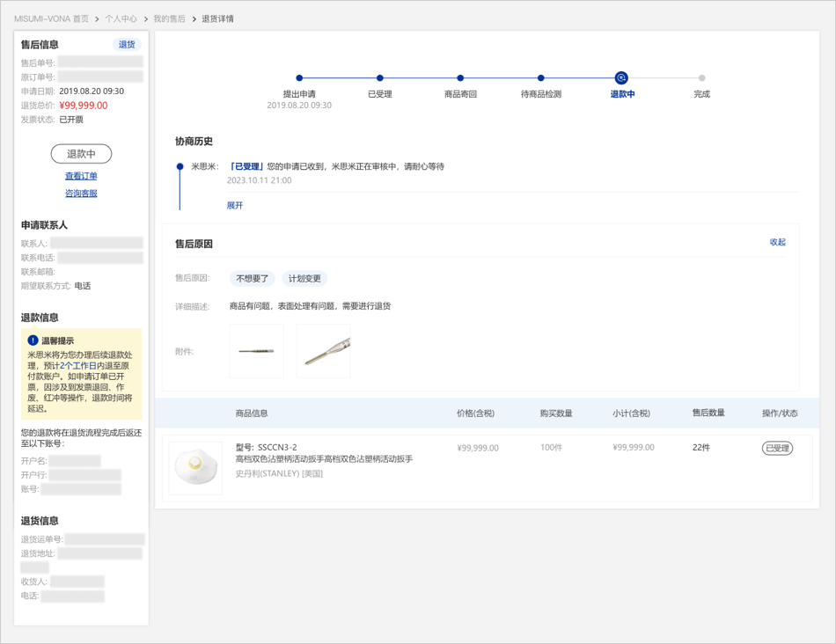Click the 已受理 status badge in product row

point(777,448)
